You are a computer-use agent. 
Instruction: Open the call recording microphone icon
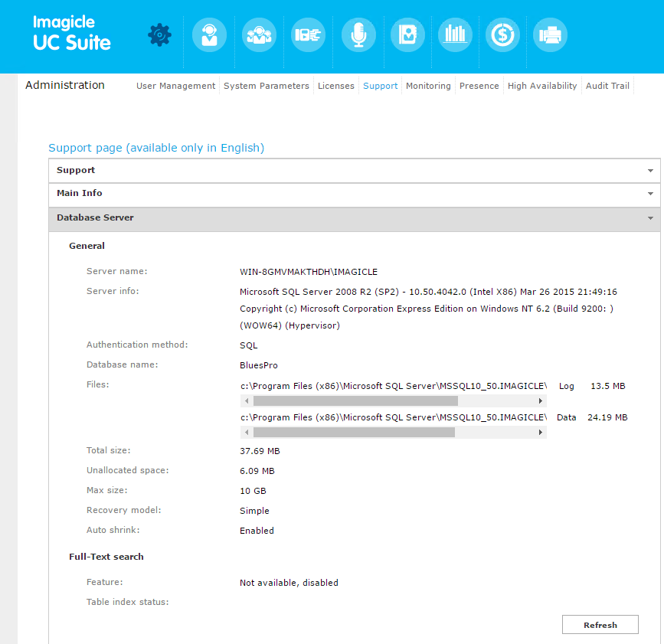[358, 35]
